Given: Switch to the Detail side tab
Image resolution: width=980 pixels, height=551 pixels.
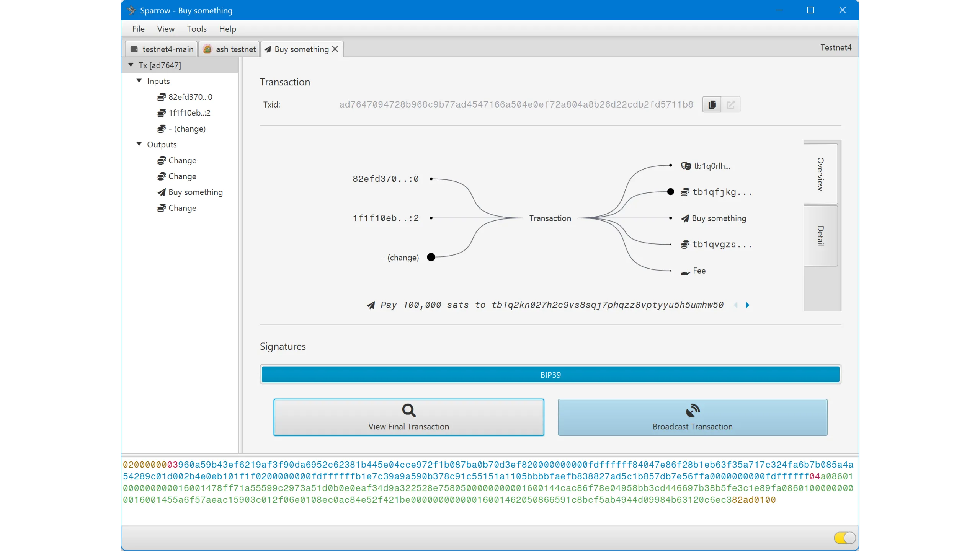Looking at the screenshot, I should click(820, 236).
